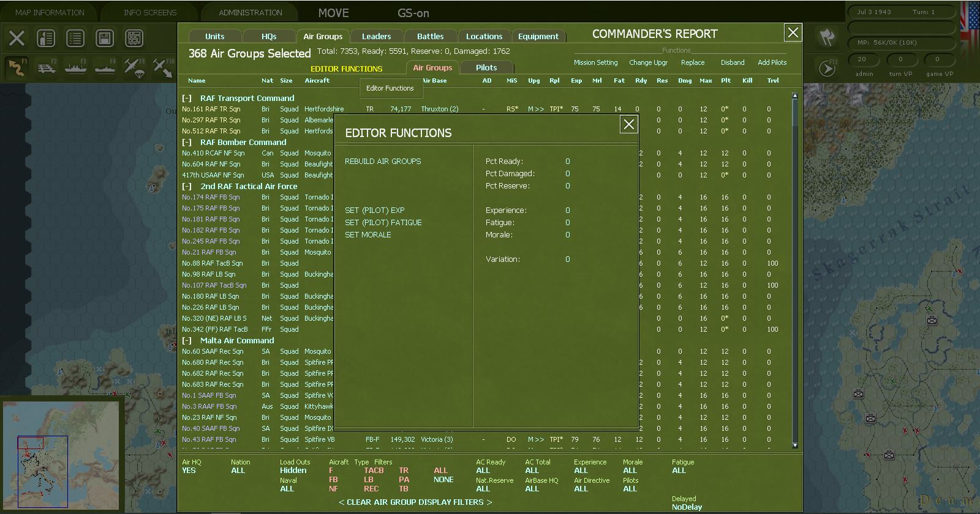The image size is (980, 514).
Task: Click the scrollbar up arrow in air group list
Action: (x=795, y=96)
